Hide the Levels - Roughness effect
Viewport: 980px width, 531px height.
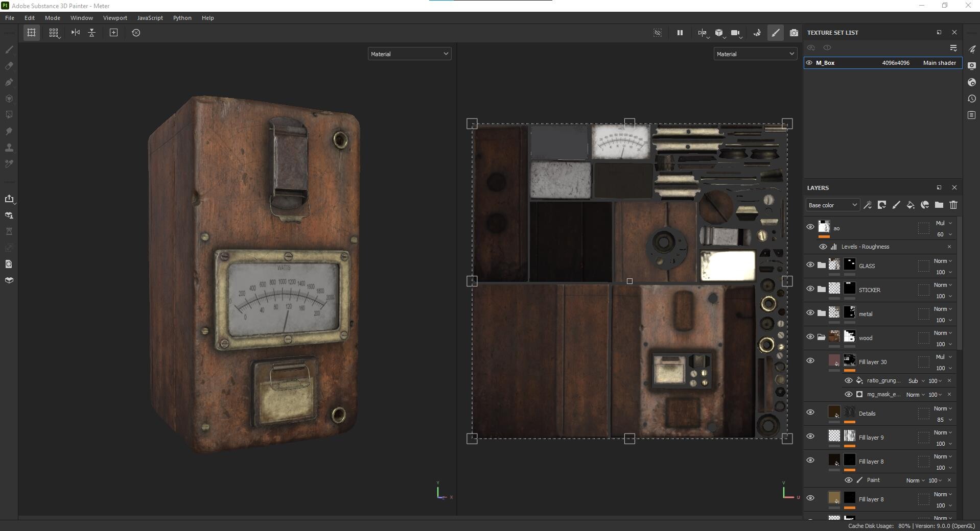pos(823,247)
